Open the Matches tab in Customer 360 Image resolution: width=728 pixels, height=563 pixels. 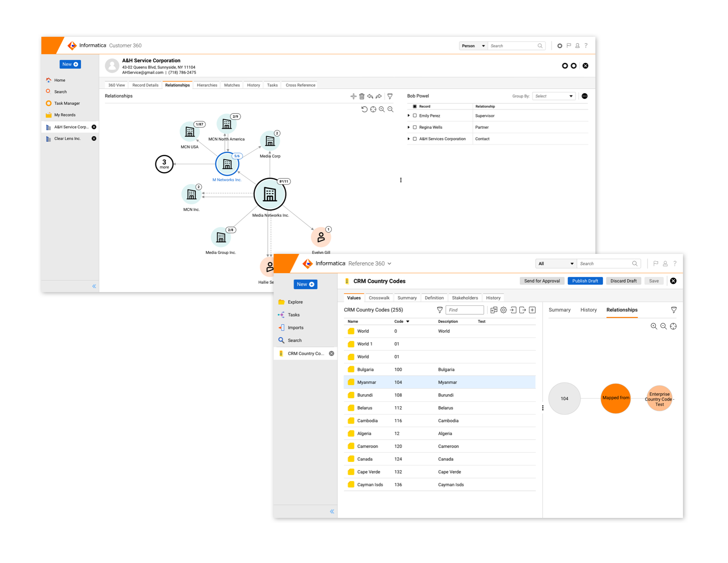point(232,85)
